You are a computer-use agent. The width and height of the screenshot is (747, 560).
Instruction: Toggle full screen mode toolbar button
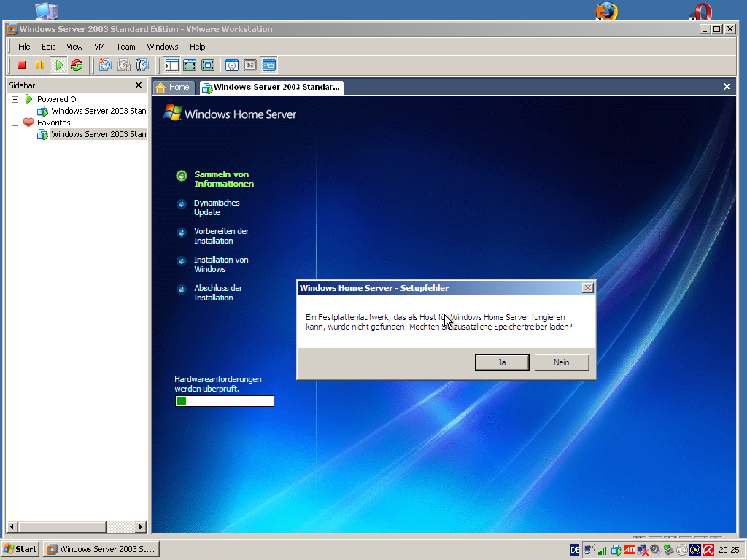tap(190, 65)
